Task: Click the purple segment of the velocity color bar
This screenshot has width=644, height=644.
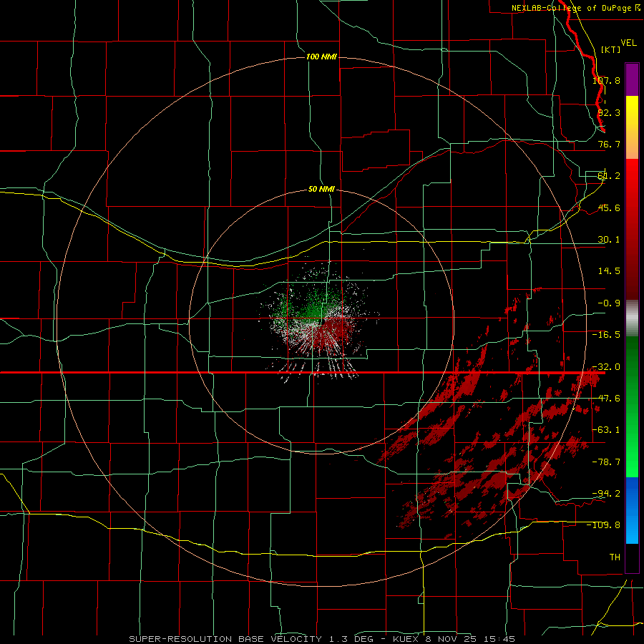Action: coord(632,80)
